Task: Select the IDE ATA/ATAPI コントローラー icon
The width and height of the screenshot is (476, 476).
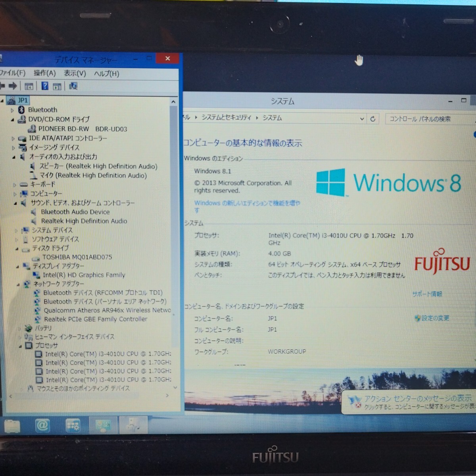Action: coord(22,138)
